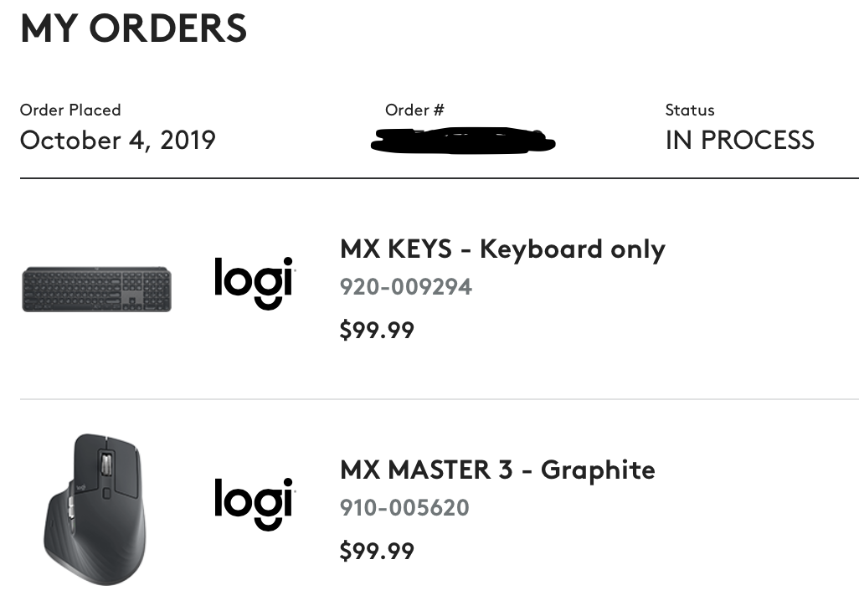Click the Order # label
859x616 pixels.
tap(414, 110)
